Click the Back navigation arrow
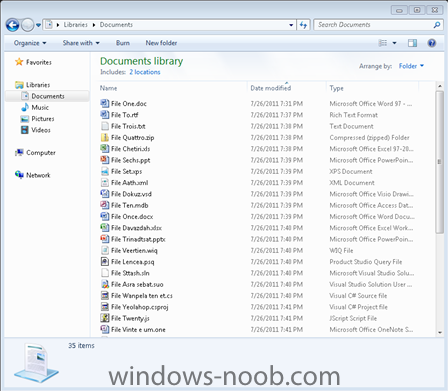 [12, 25]
